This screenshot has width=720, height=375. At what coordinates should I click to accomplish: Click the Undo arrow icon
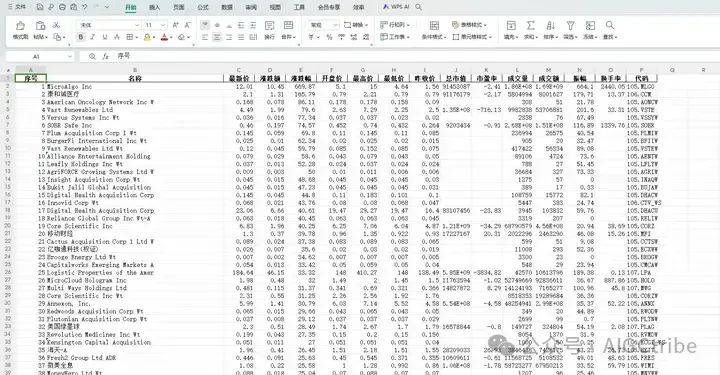(85, 7)
